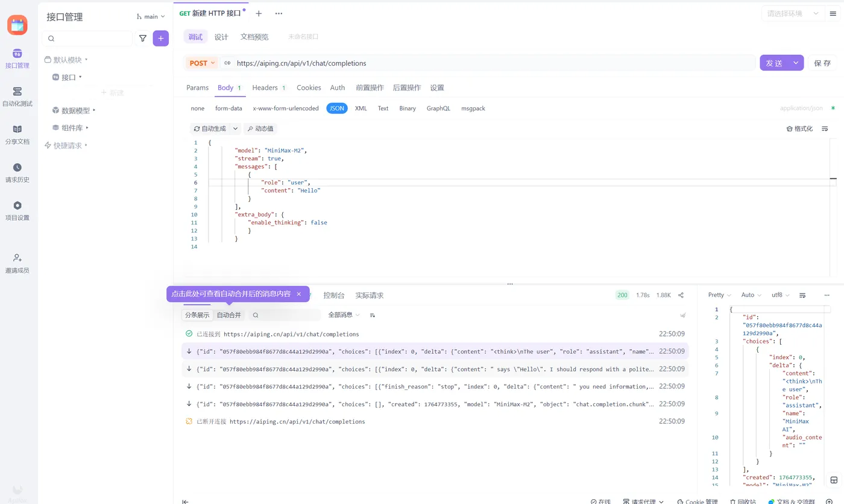Viewport: 844px width, 504px height.
Task: Open 自动化测试 in the left sidebar
Action: click(17, 96)
